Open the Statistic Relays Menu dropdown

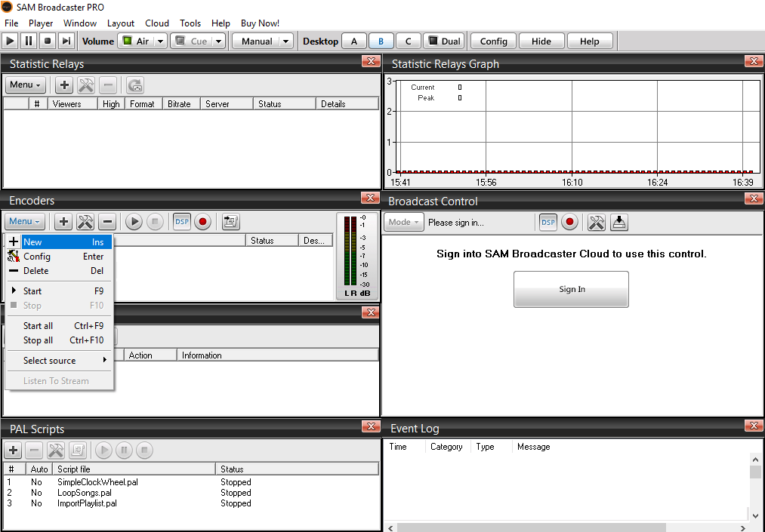coord(26,85)
